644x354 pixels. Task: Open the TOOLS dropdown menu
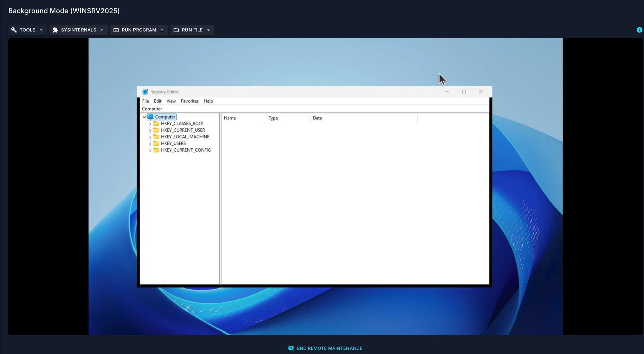click(x=27, y=30)
